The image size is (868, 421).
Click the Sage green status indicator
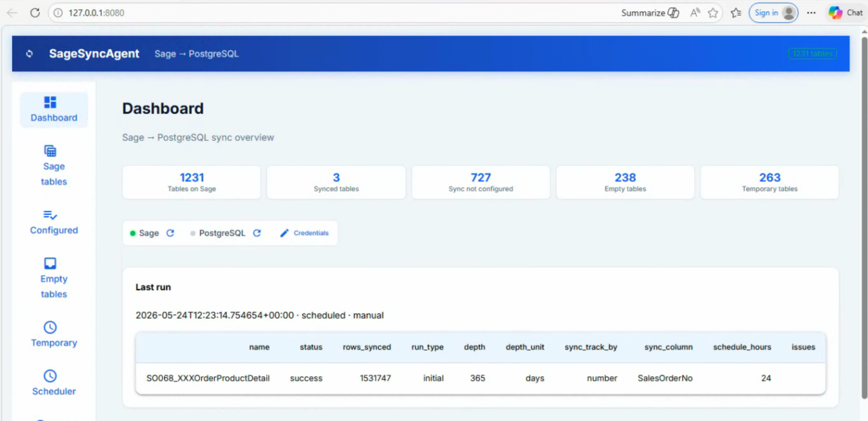pos(133,233)
